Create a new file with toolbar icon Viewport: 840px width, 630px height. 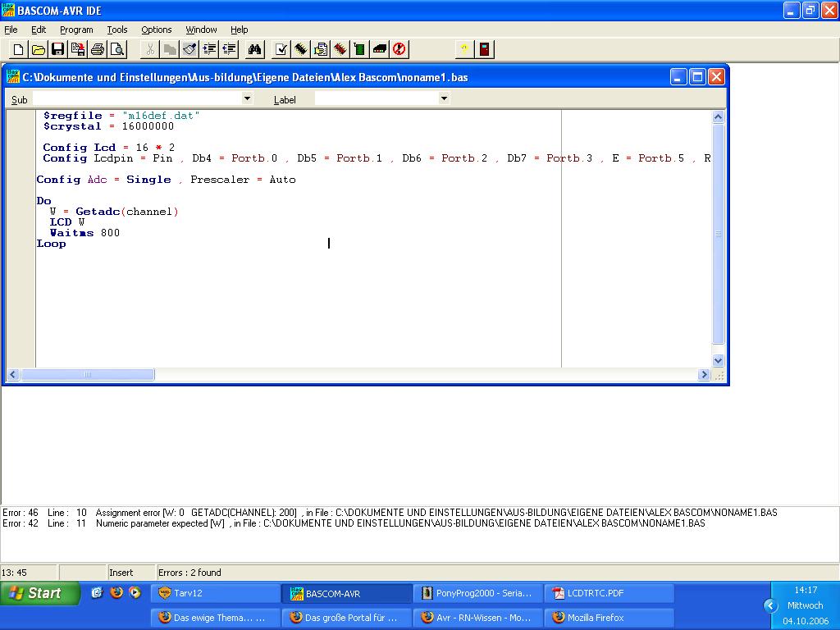pyautogui.click(x=18, y=50)
